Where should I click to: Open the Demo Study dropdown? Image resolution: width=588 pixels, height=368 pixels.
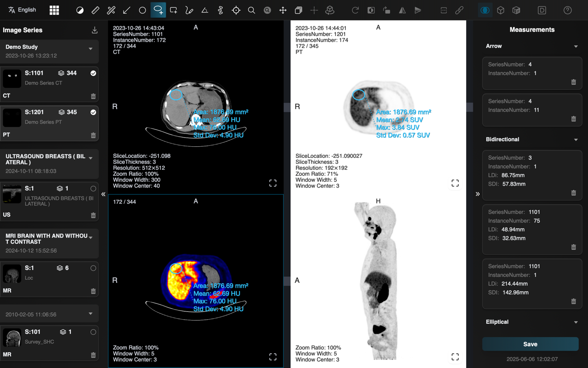(x=90, y=48)
